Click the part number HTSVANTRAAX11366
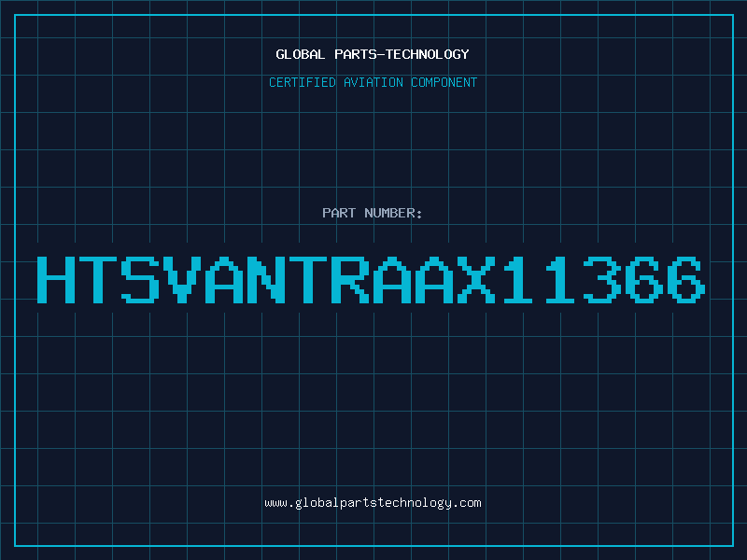The width and height of the screenshot is (747, 560). click(x=371, y=280)
